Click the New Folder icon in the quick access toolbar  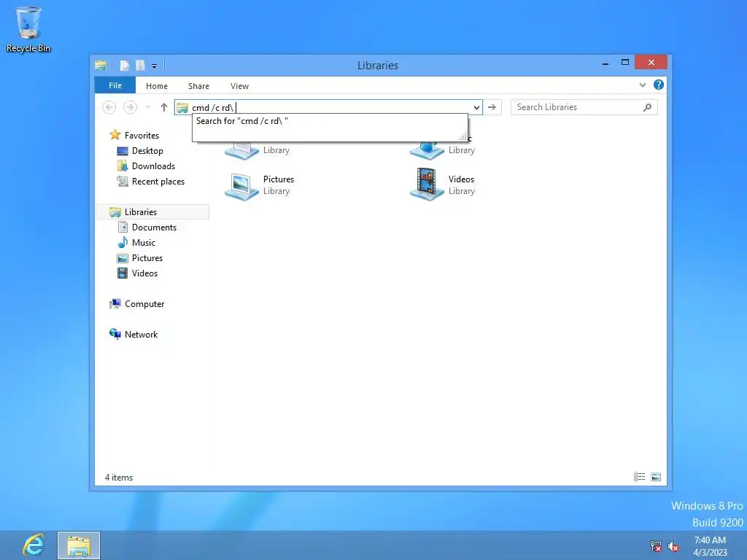click(x=140, y=66)
